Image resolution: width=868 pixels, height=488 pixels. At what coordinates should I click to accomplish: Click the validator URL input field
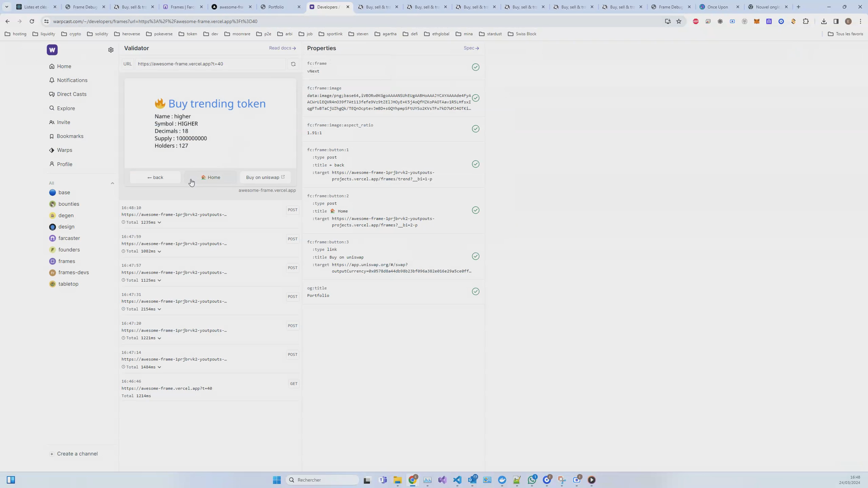pyautogui.click(x=211, y=64)
